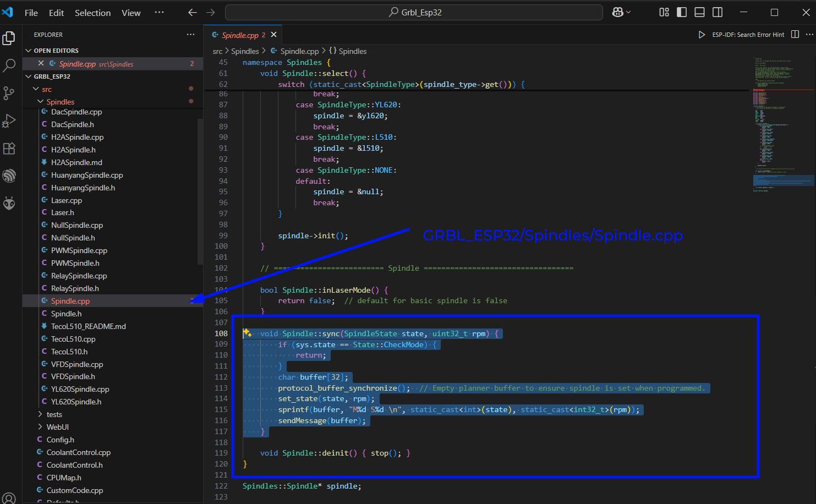Click the Copilot chat icon in title bar
This screenshot has width=816, height=504.
[x=617, y=12]
